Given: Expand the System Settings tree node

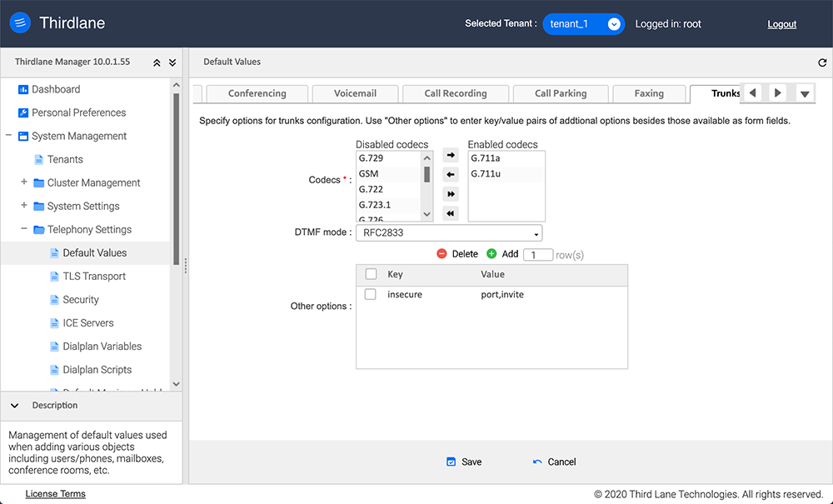Looking at the screenshot, I should click(24, 205).
